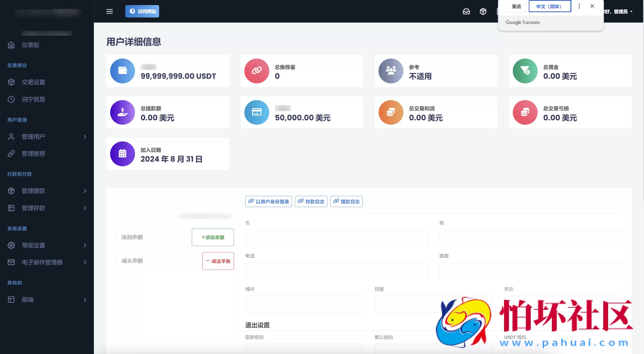Open 管理提款 via its sidebar icon
The height and width of the screenshot is (354, 644).
coord(11,191)
